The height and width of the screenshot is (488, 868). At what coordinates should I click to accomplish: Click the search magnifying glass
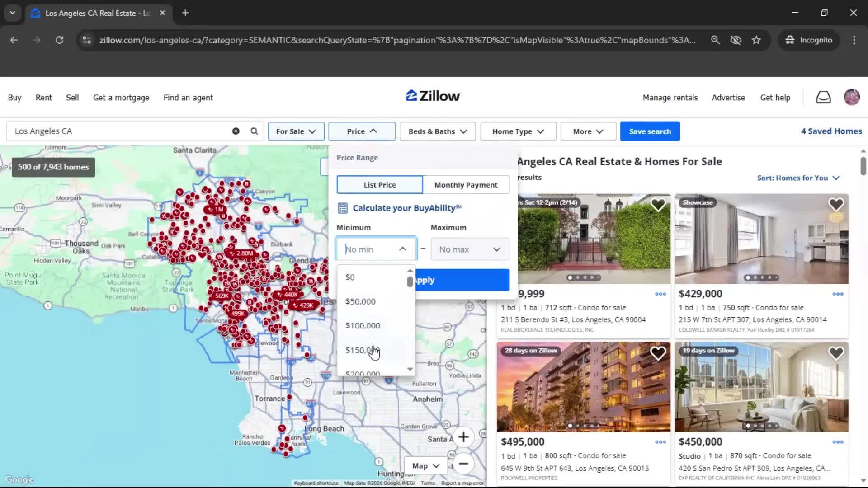pos(254,131)
